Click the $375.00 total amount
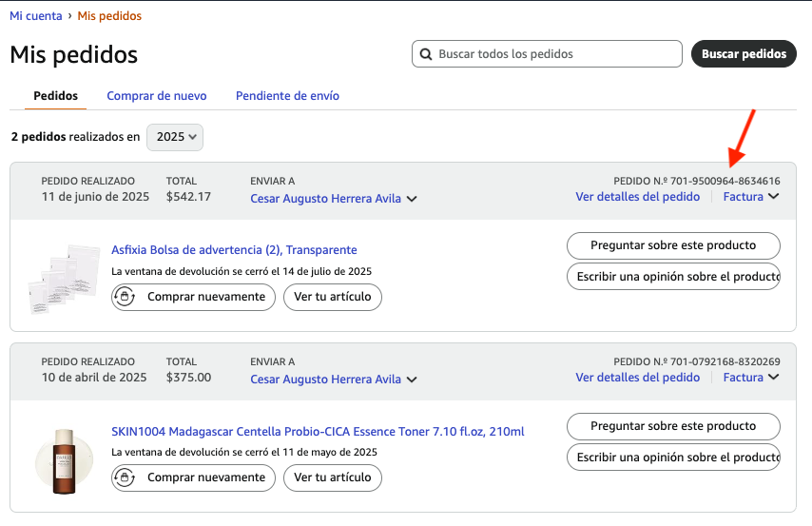This screenshot has width=812, height=526. coord(188,378)
